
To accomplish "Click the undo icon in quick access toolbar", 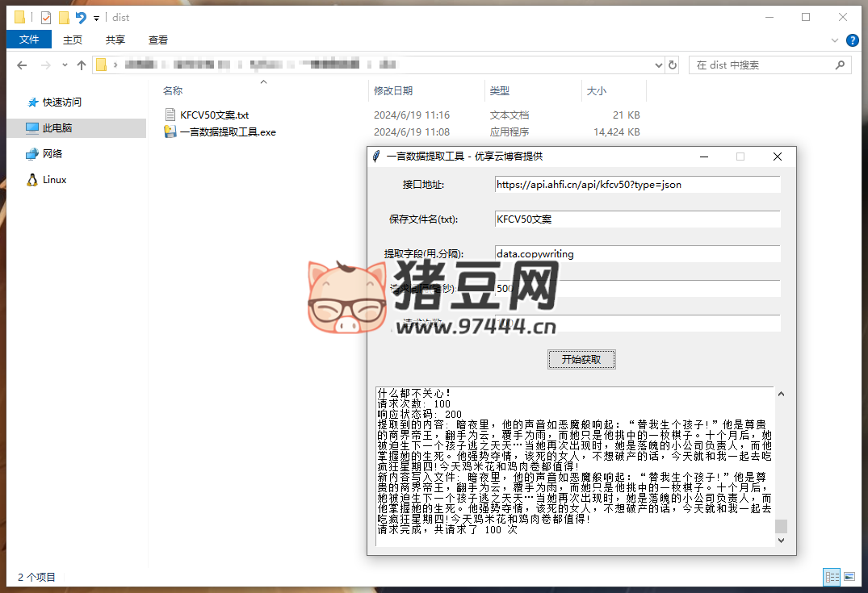I will pyautogui.click(x=80, y=17).
